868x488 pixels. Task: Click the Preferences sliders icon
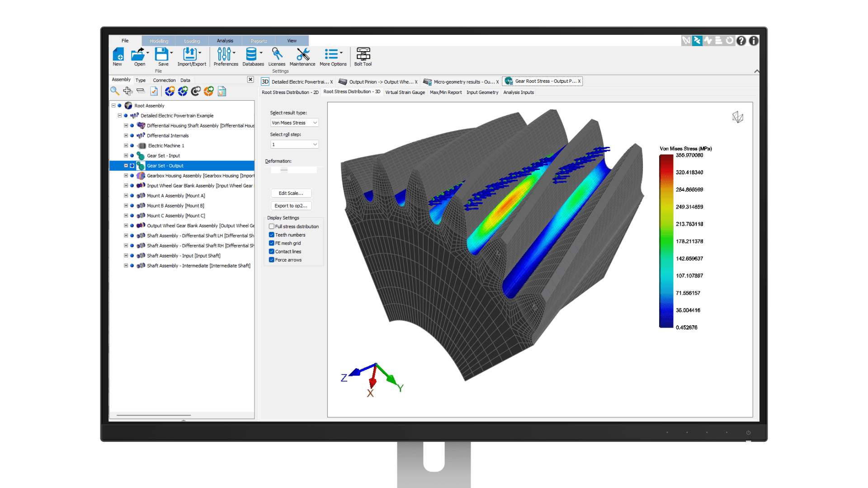tap(224, 54)
